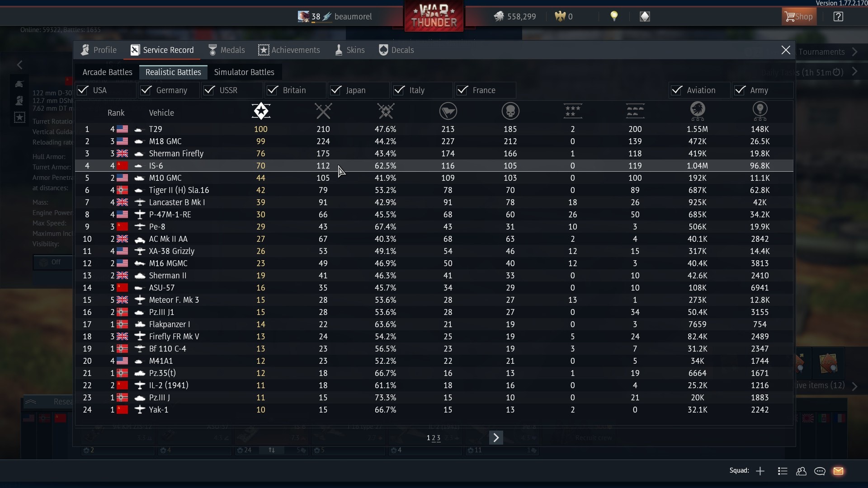Open the help question mark icon
Viewport: 868px width, 488px height.
[838, 17]
